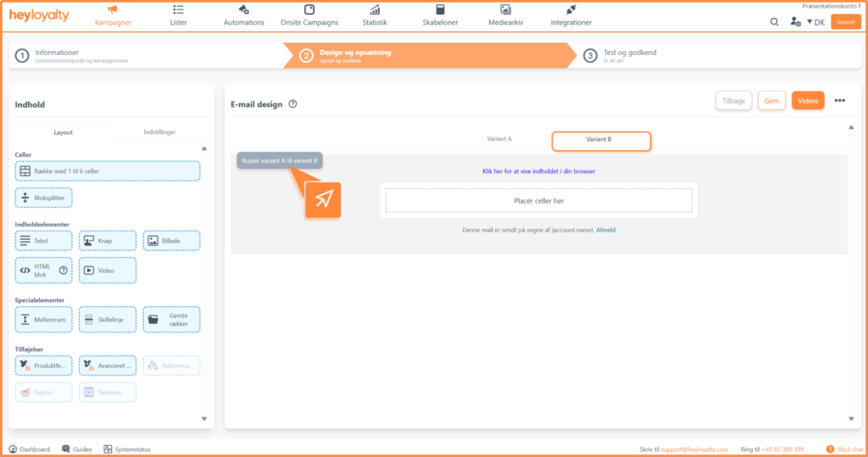Click the search magnifier icon
Viewport: 868px width, 457px height.
(x=774, y=22)
